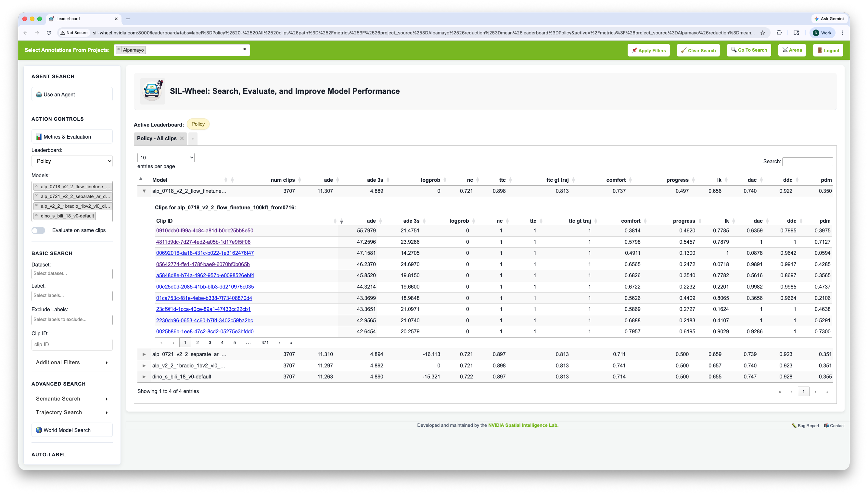This screenshot has height=494, width=868.
Task: Focus the table Search field
Action: [x=807, y=162]
